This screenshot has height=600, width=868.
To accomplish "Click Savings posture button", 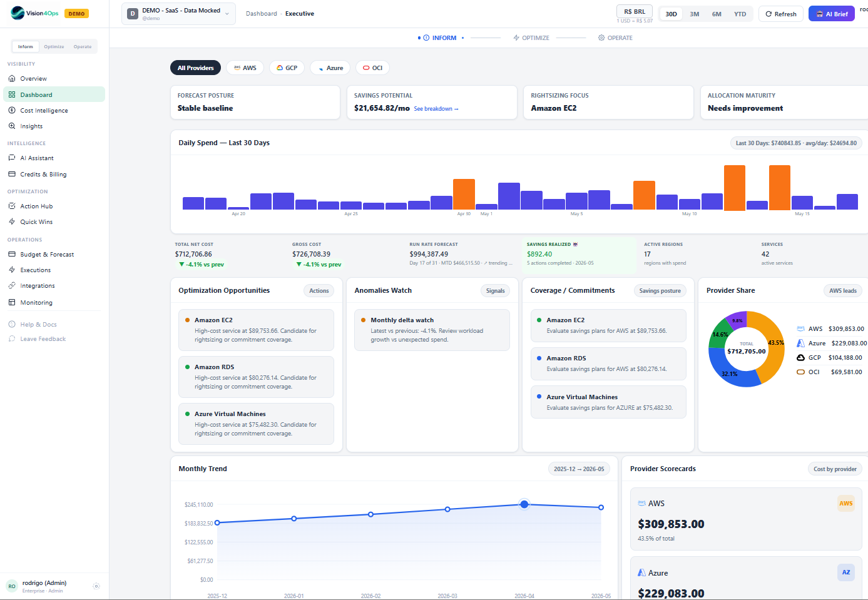I will tap(660, 291).
